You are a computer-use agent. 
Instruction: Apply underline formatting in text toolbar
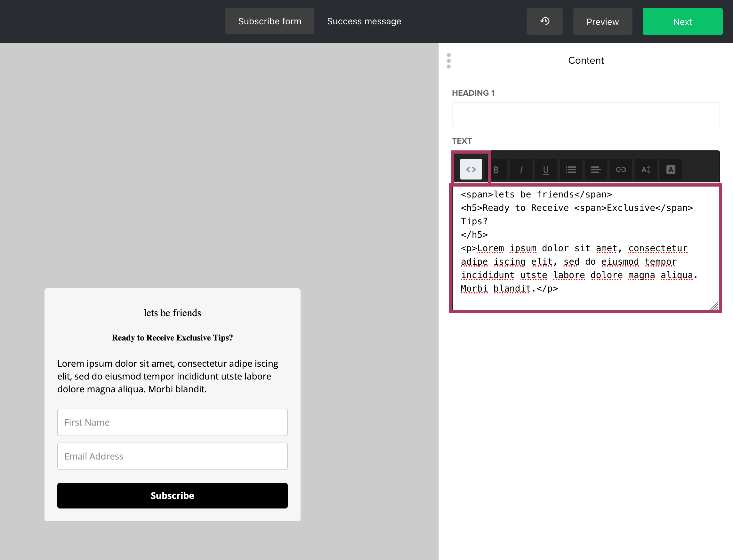(546, 169)
